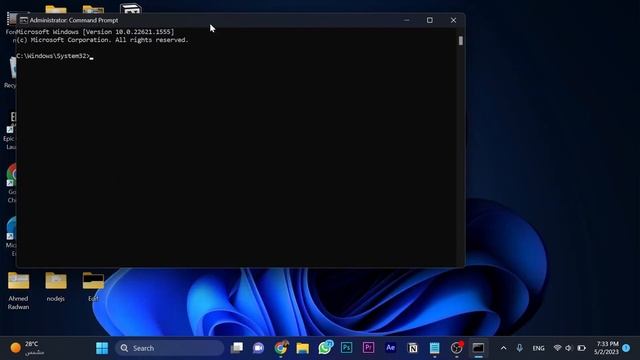Launch Photoshop from the taskbar
The height and width of the screenshot is (360, 640).
(347, 347)
